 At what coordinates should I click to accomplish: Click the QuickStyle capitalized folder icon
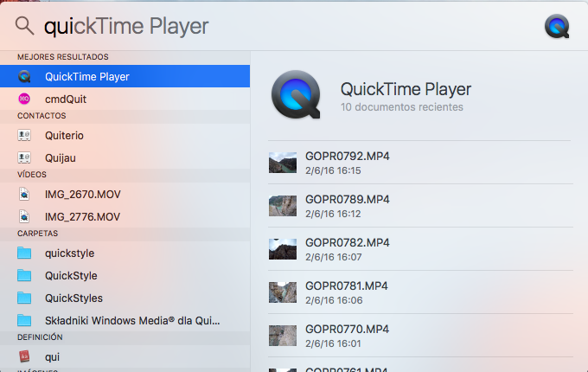point(24,276)
